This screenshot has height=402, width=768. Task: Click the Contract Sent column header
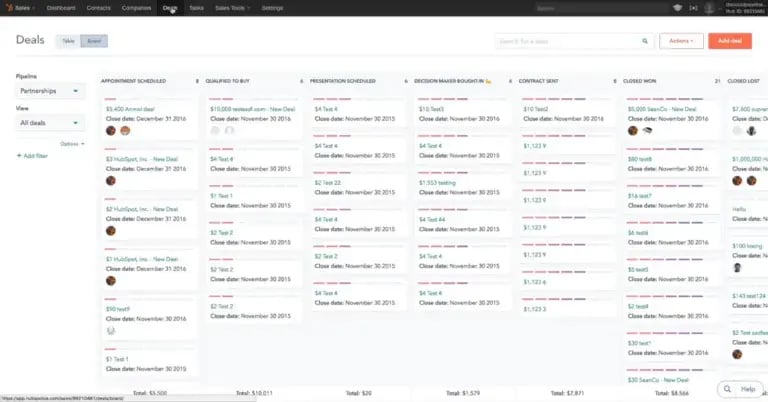tap(538, 81)
